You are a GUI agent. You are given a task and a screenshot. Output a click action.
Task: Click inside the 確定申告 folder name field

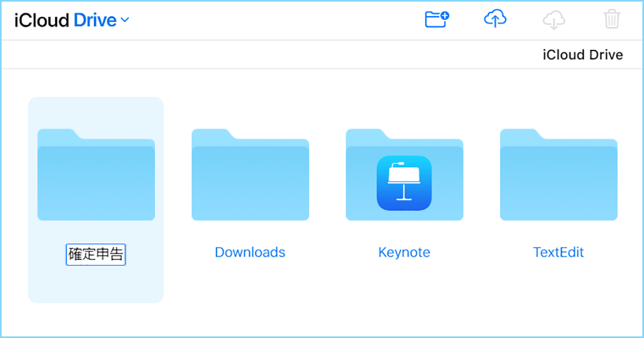coord(96,254)
